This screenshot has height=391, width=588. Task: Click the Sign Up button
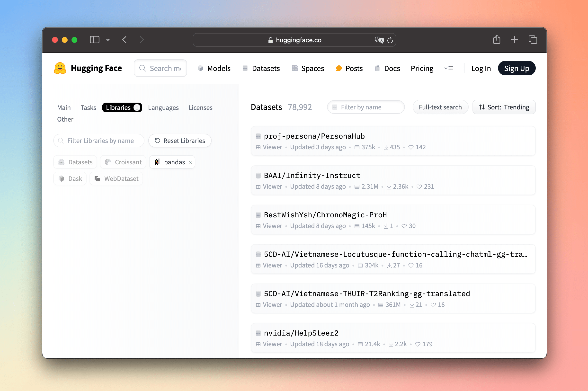[517, 68]
